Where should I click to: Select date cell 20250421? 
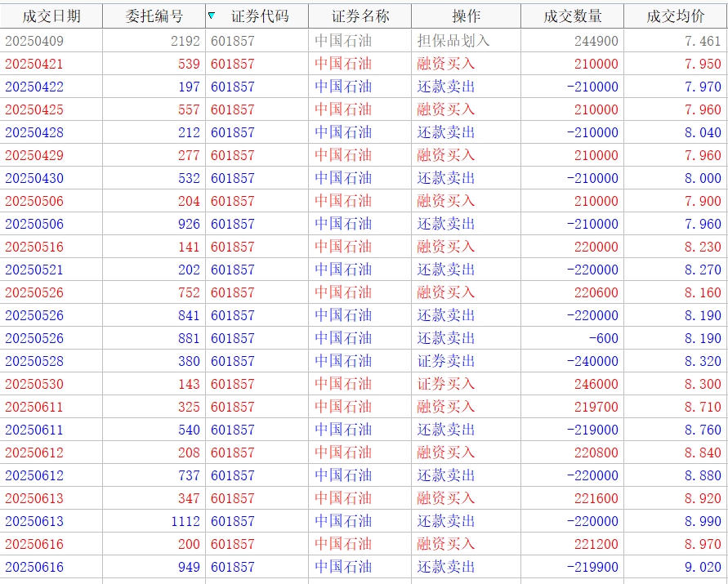click(x=34, y=64)
